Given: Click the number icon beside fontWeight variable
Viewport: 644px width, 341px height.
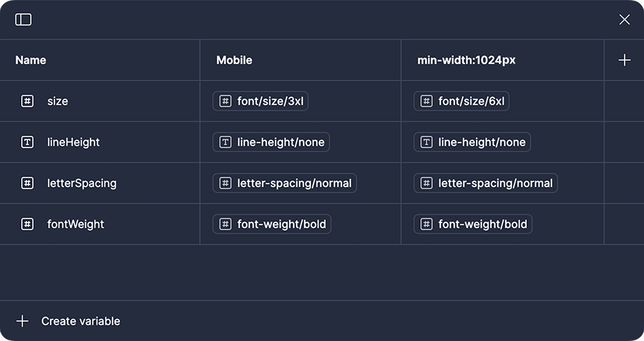Looking at the screenshot, I should [x=27, y=224].
